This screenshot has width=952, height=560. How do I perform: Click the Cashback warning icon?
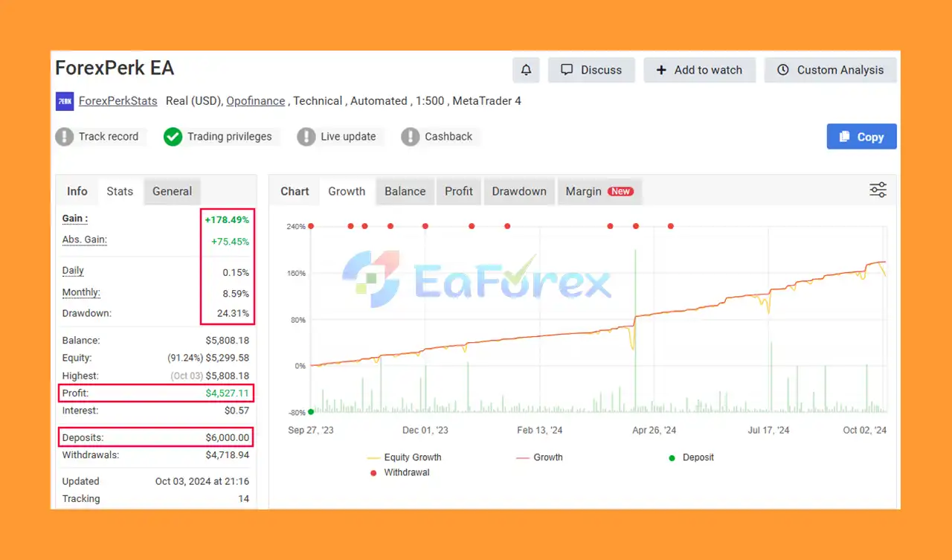pos(411,137)
